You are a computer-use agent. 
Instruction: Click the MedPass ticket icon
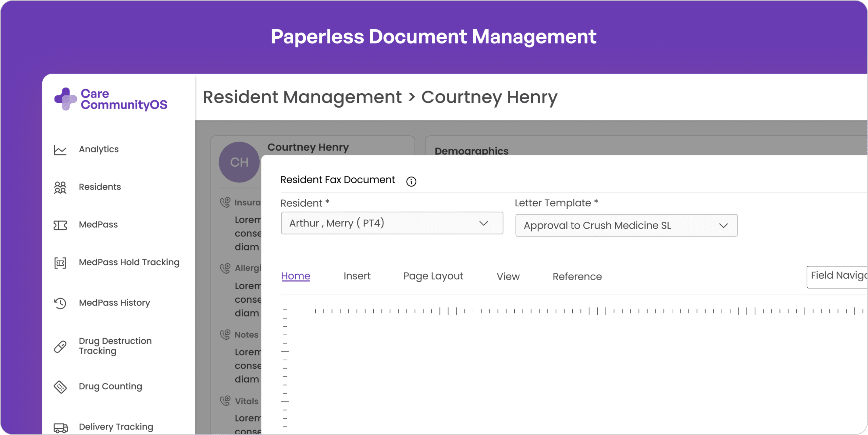pyautogui.click(x=60, y=225)
